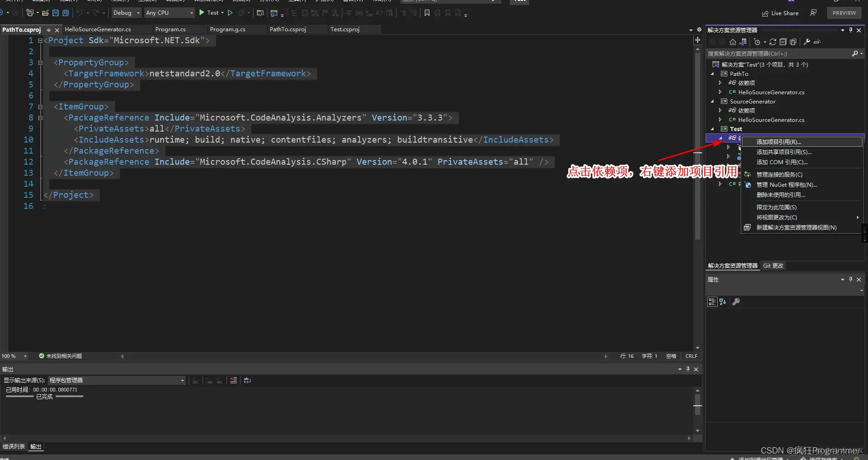Open the Any CPU platform dropdown
Image resolution: width=868 pixels, height=460 pixels.
(x=170, y=13)
